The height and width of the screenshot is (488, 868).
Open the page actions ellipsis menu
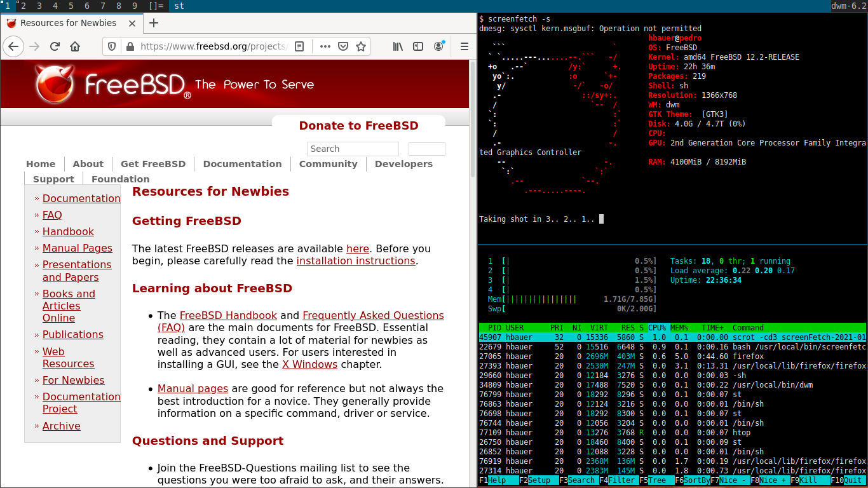[325, 46]
